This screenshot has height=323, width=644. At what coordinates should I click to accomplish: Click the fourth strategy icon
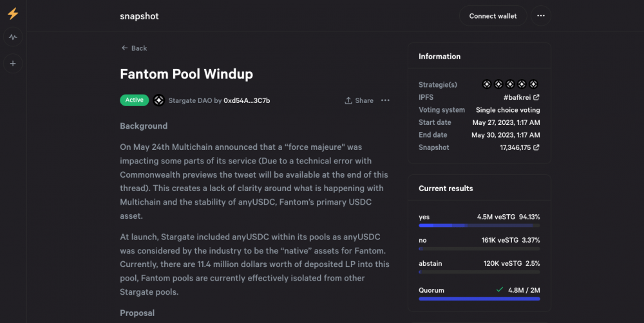coord(522,84)
